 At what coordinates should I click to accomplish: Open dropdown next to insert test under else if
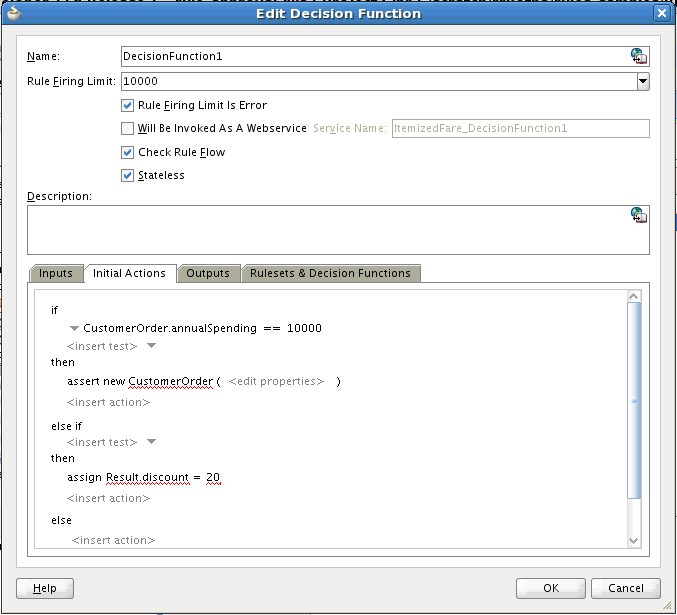(x=152, y=441)
